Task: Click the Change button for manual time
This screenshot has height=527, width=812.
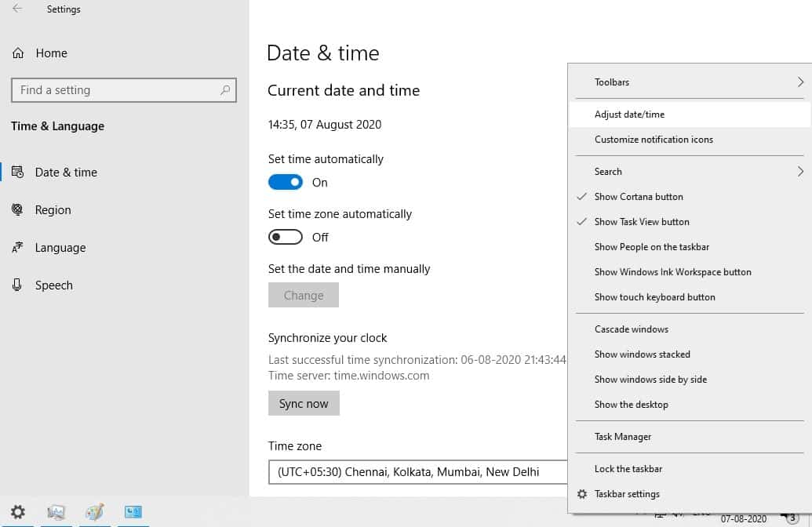Action: pos(304,296)
